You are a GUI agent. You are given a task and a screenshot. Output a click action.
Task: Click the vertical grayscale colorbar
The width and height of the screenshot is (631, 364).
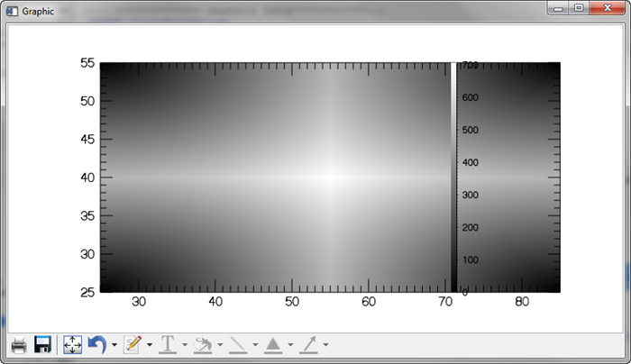454,177
